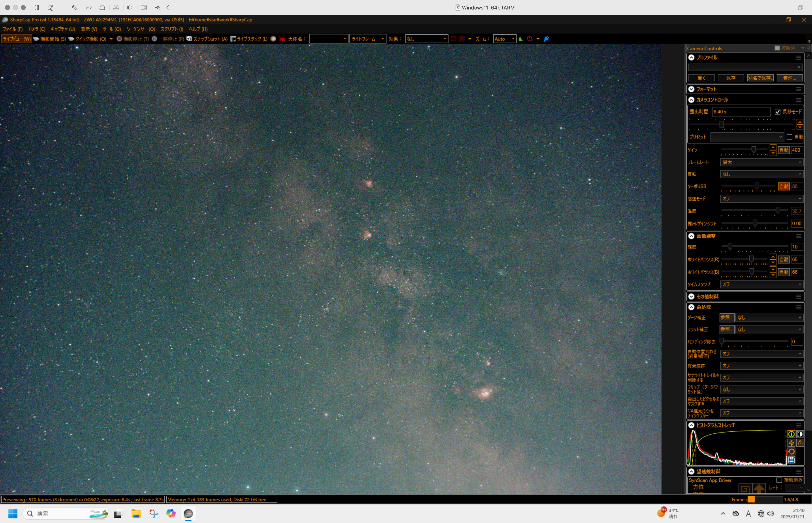The width and height of the screenshot is (812, 523).
Task: Enable the 自動 checkbox next to プリセット
Action: (789, 137)
